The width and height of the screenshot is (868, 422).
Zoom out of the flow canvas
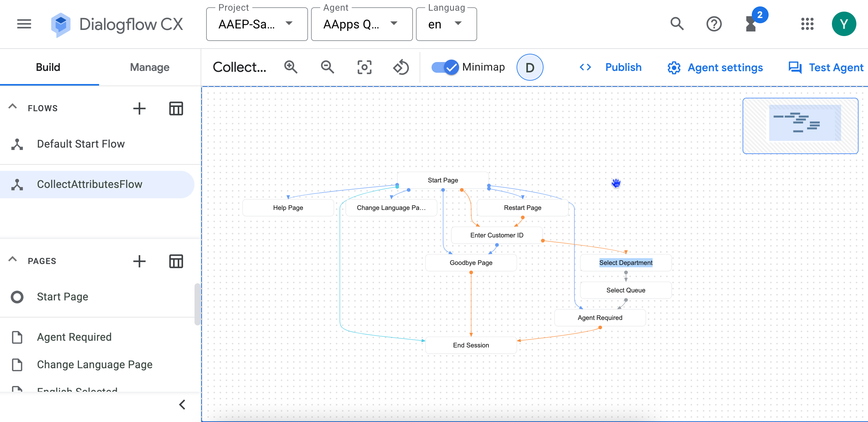(327, 67)
